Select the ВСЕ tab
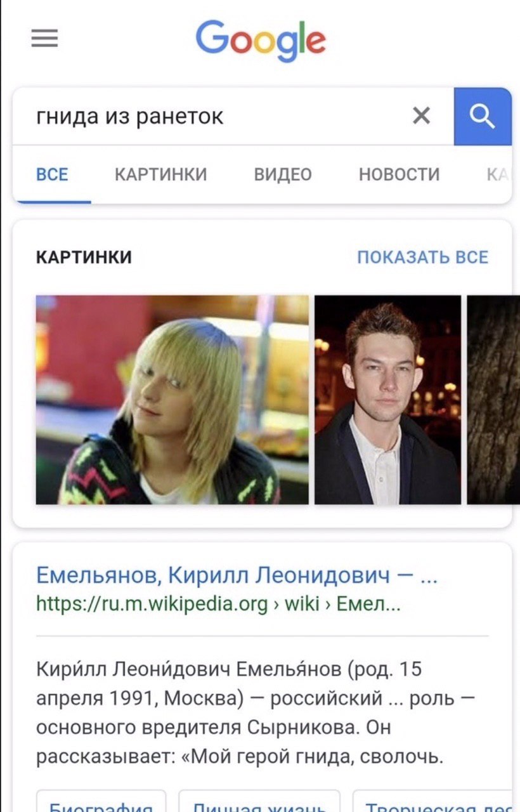 tap(52, 174)
